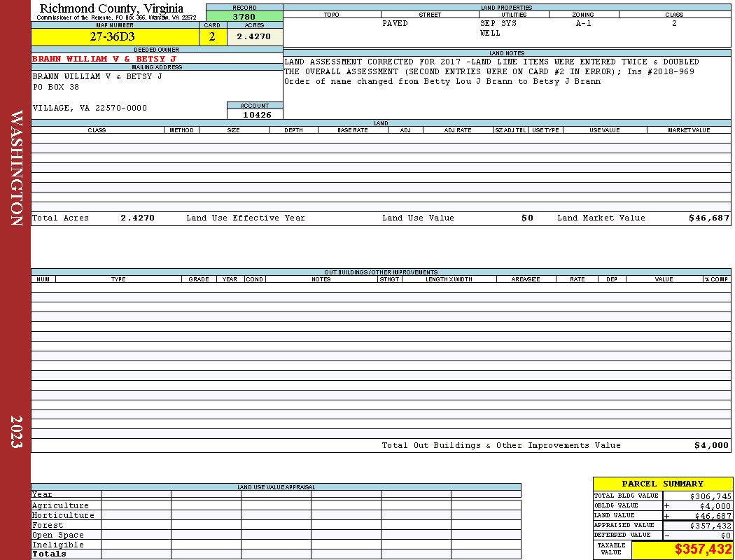This screenshot has width=735, height=560.
Task: Click the red TAXABLE VALUE $357,432
Action: pyautogui.click(x=703, y=549)
